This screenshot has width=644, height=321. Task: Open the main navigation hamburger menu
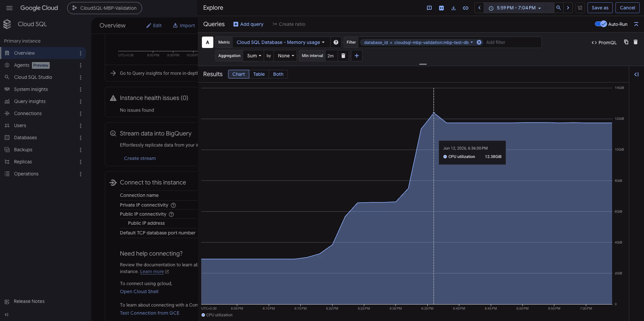pyautogui.click(x=9, y=8)
